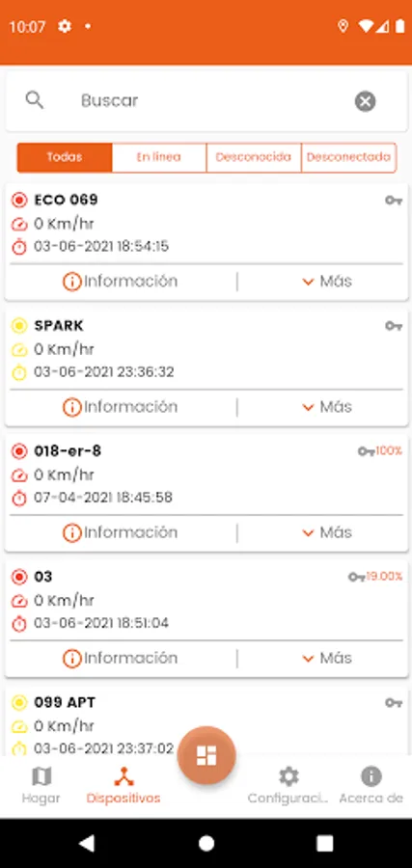Tap the search magnifier icon
Screen dimensions: 412x868
pos(35,100)
